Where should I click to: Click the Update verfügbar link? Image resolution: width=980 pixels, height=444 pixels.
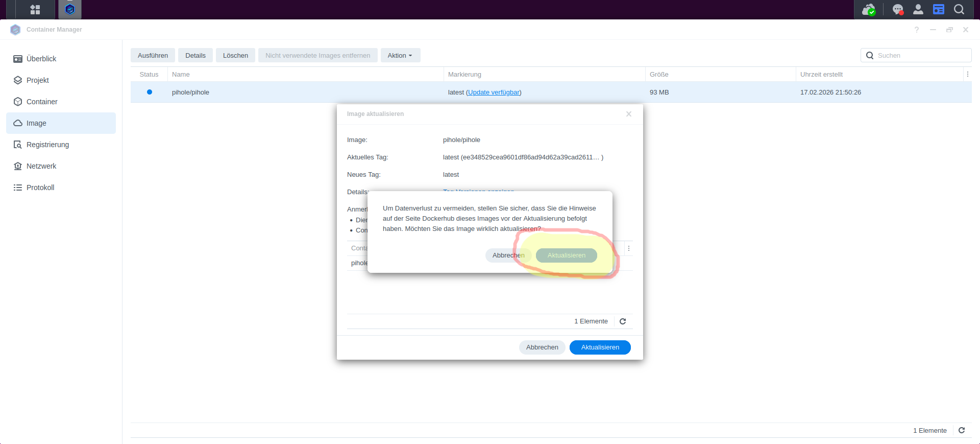[494, 92]
